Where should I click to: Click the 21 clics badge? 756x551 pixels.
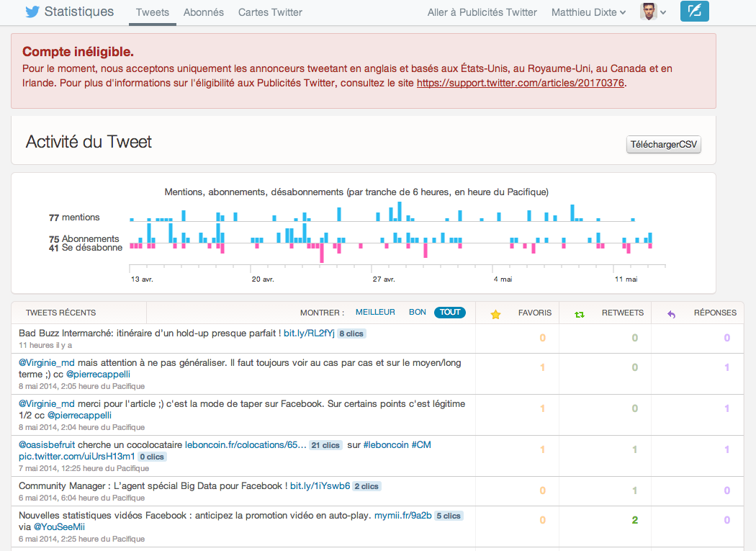(325, 445)
